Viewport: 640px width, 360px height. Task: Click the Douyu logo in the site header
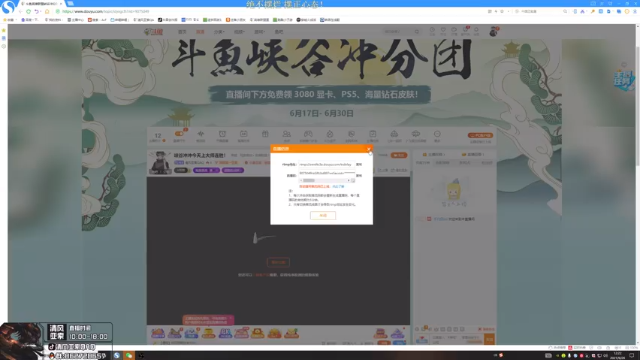[153, 32]
